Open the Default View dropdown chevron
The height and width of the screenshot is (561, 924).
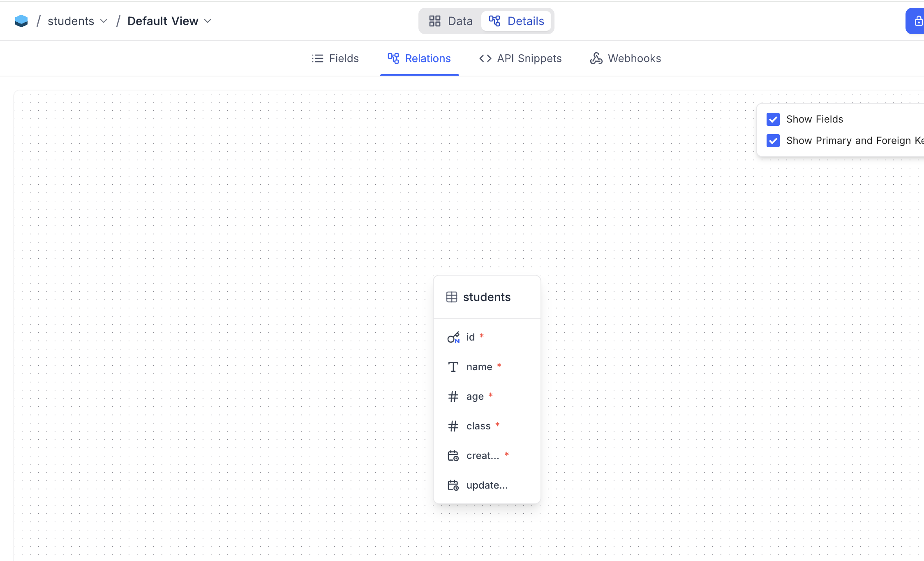tap(208, 21)
